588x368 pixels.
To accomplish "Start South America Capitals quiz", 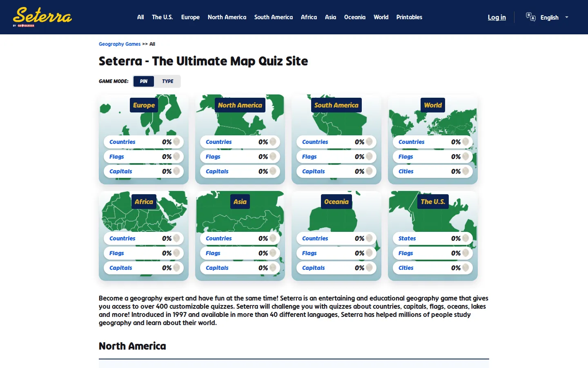I will (x=336, y=171).
